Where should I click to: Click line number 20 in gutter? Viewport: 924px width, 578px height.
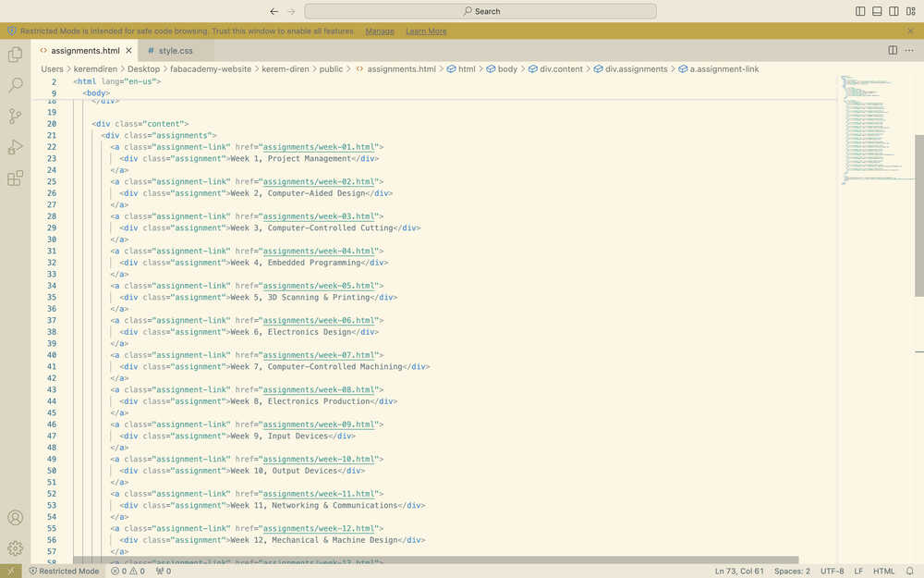pos(52,124)
